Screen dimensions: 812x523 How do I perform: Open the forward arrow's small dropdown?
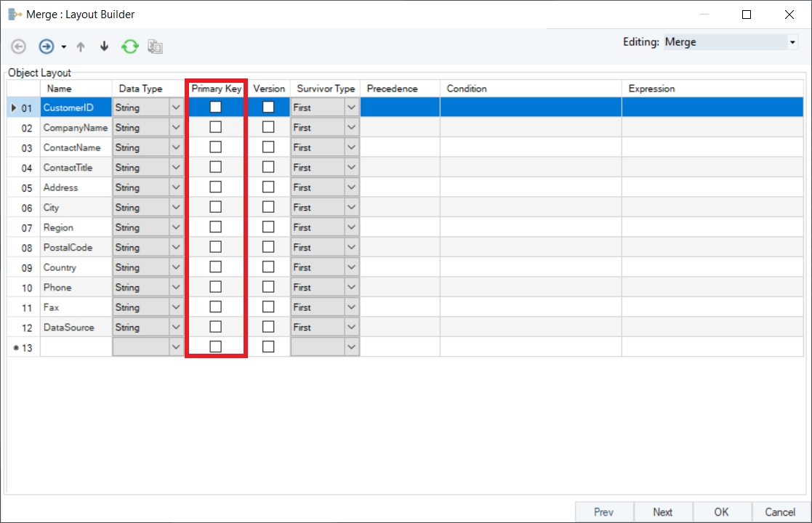[64, 47]
